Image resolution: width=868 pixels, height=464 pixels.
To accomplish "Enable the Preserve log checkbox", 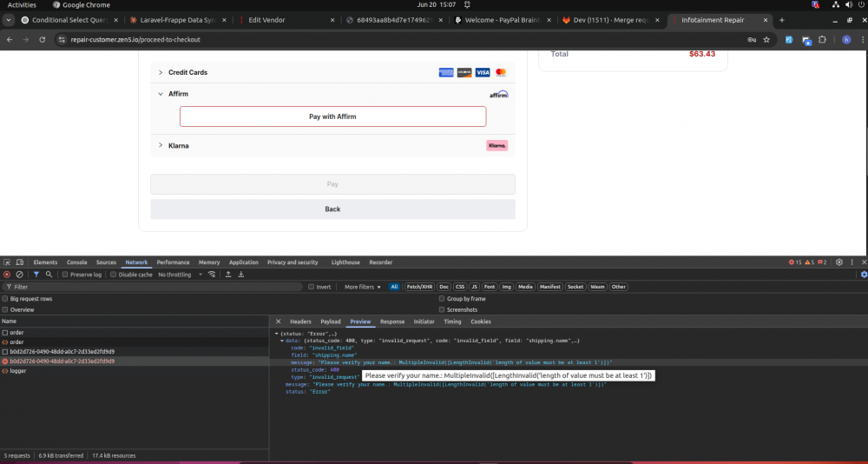I will (66, 275).
